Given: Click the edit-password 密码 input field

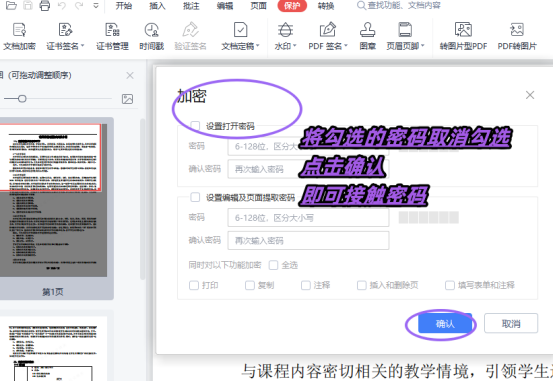Looking at the screenshot, I should (x=308, y=218).
